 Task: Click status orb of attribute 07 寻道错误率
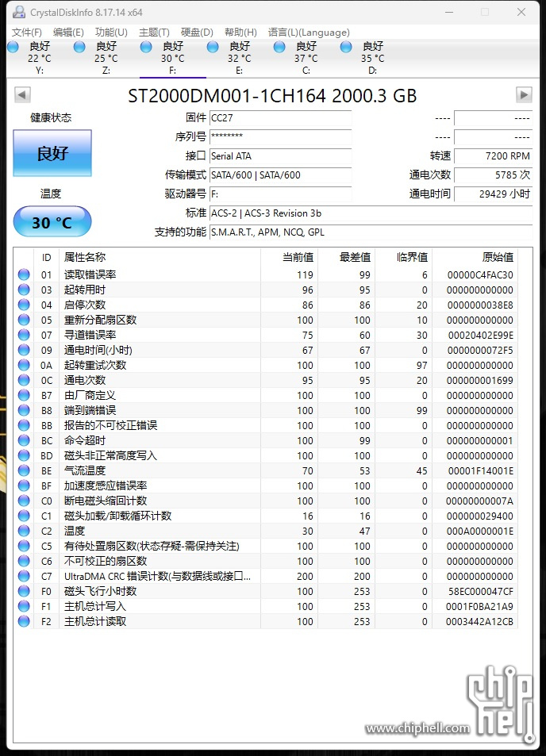(24, 335)
